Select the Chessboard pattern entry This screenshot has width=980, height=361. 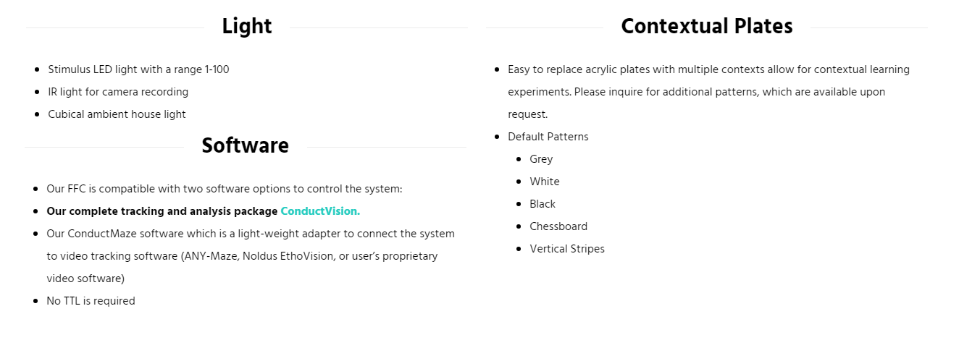[558, 226]
